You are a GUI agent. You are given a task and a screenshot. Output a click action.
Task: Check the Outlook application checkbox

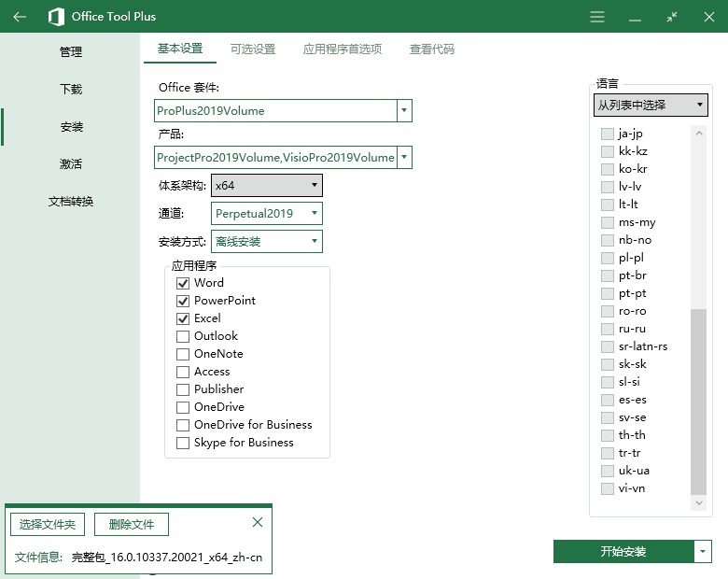tap(183, 336)
